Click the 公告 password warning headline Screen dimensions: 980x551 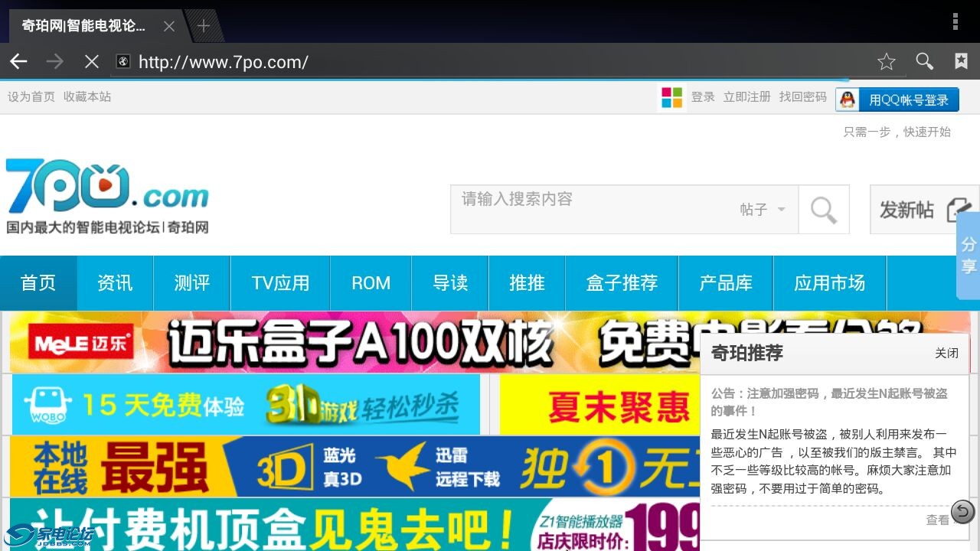click(x=829, y=402)
